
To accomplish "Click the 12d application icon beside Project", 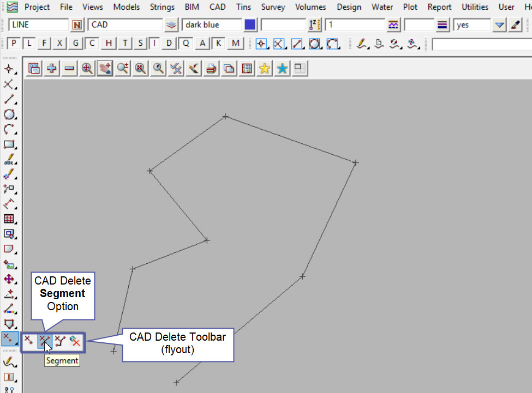I will [x=12, y=7].
